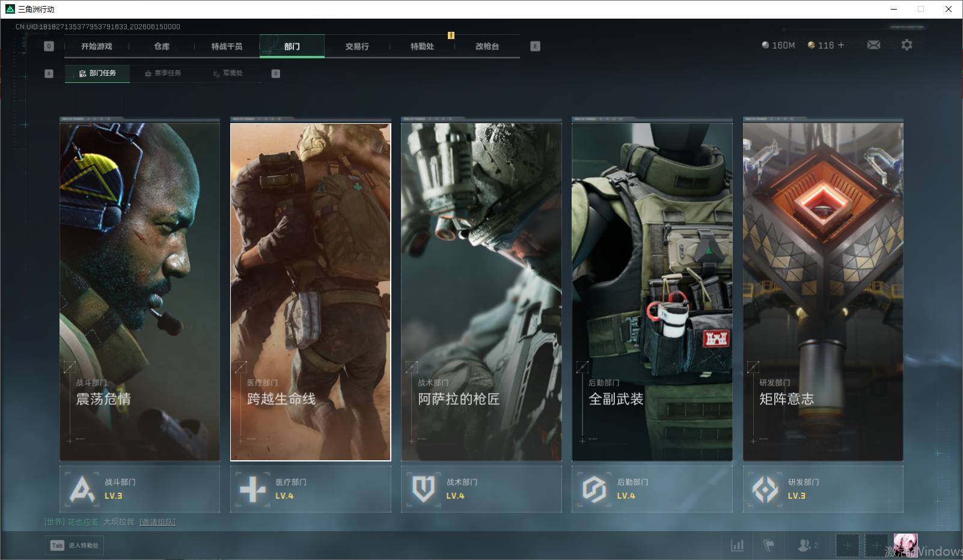The height and width of the screenshot is (560, 963).
Task: Switch to the 特战干员 tab
Action: (227, 46)
